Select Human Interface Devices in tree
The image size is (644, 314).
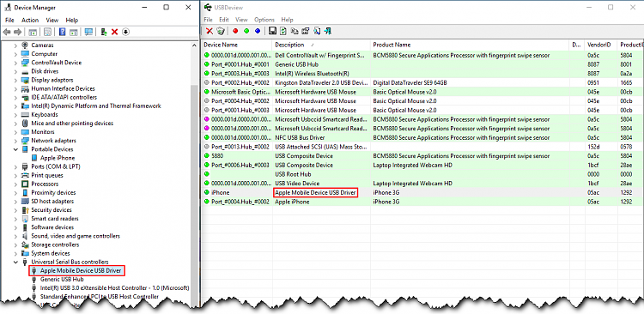point(63,88)
